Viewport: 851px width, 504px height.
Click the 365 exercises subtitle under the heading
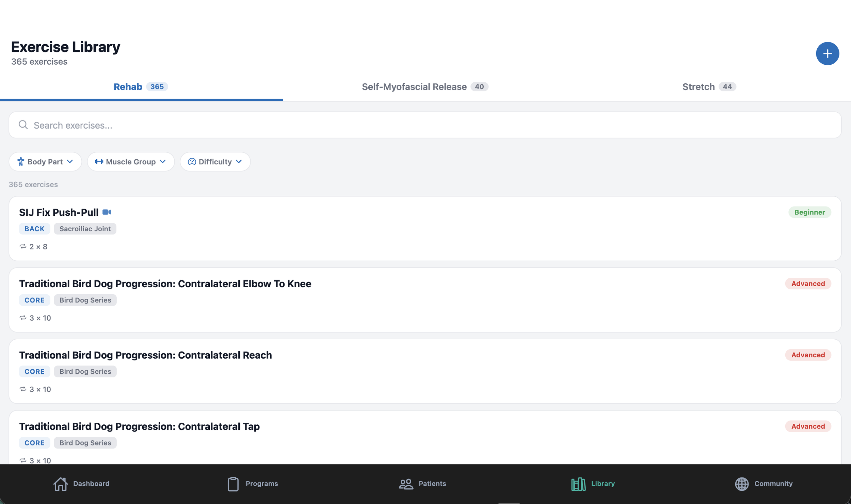coord(39,62)
